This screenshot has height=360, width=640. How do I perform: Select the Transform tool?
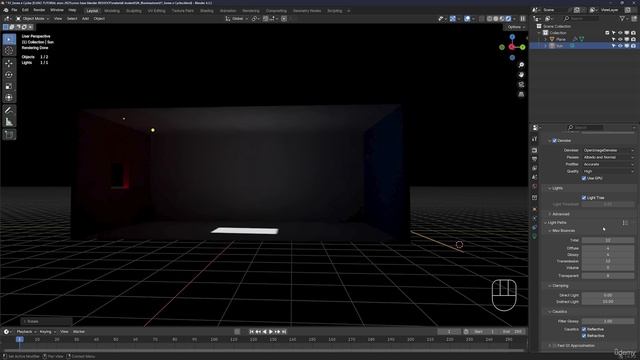[9, 98]
